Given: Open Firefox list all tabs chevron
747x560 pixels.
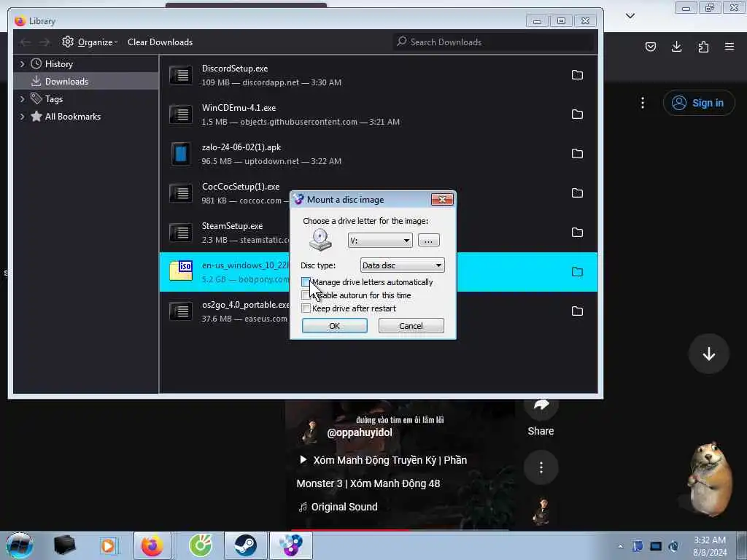Looking at the screenshot, I should [630, 16].
